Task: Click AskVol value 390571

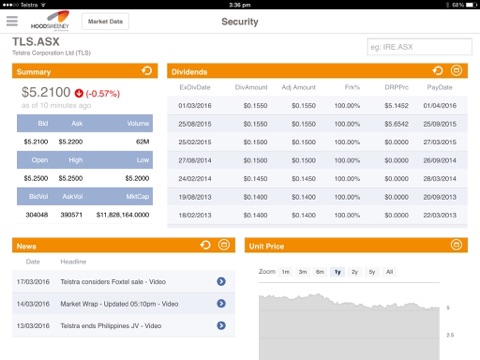Action: (71, 215)
